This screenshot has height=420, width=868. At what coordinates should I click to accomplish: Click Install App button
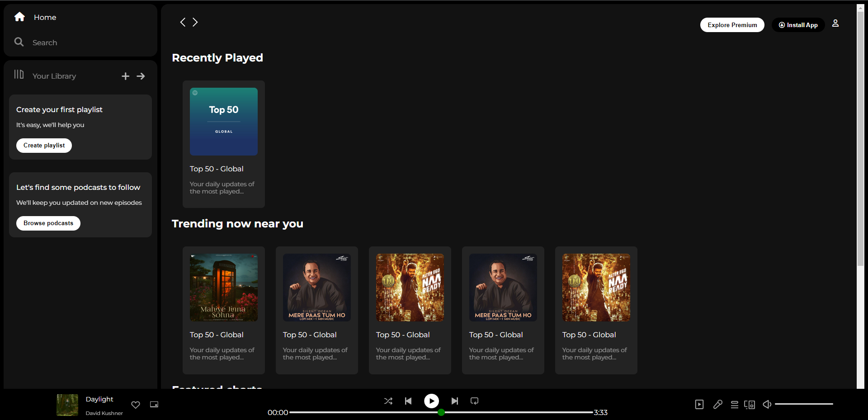pyautogui.click(x=798, y=25)
